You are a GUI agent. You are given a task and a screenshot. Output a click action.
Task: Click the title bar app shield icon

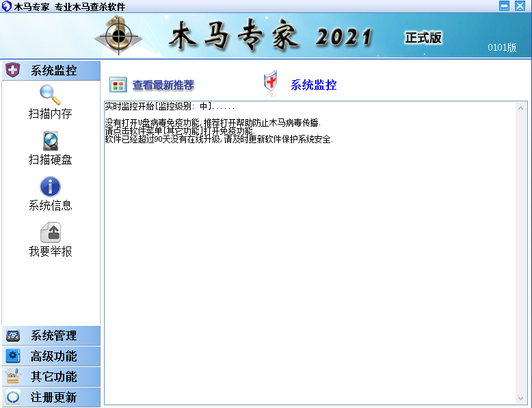6,6
